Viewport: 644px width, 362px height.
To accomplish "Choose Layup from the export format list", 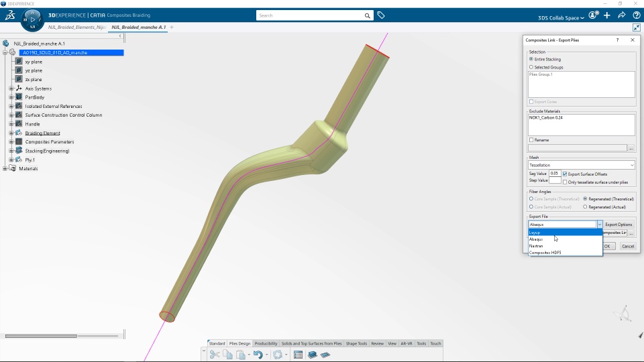I will [x=565, y=233].
